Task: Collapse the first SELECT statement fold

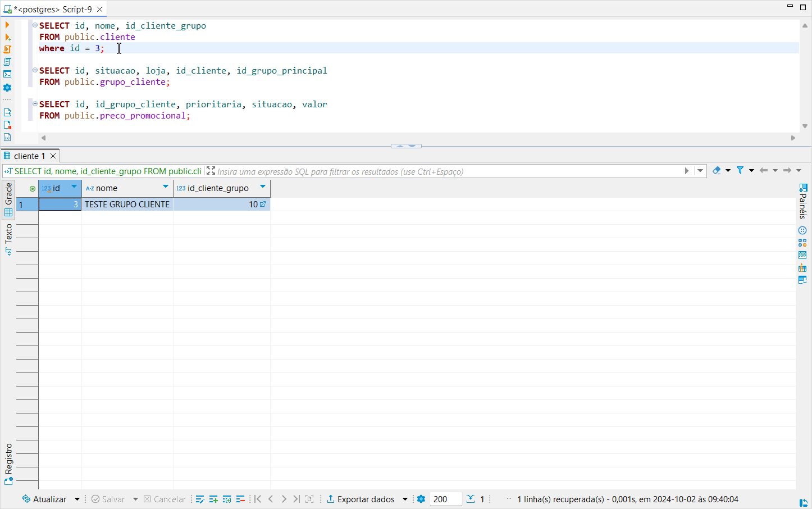Action: (35, 25)
